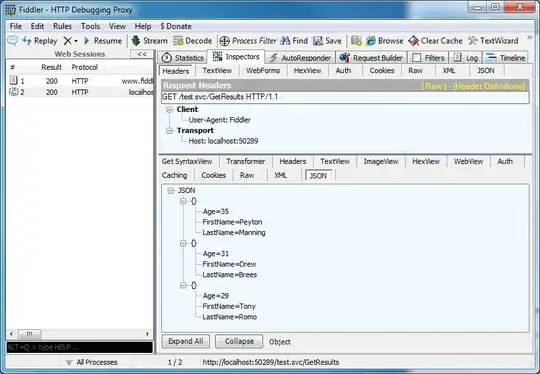Click the Process Filter crosshair tool
The height and width of the screenshot is (374, 540).
[248, 41]
